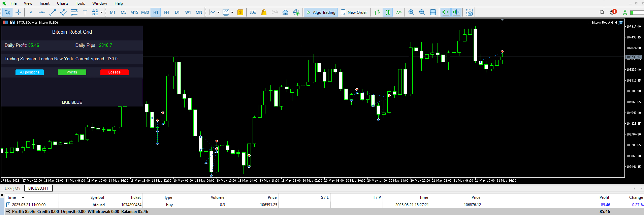This screenshot has width=644, height=215.
Task: Click the green Profits button
Action: coord(72,72)
